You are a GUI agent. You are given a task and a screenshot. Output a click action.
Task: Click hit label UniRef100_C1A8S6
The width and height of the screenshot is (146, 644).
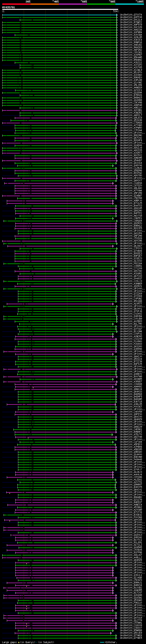(131, 183)
